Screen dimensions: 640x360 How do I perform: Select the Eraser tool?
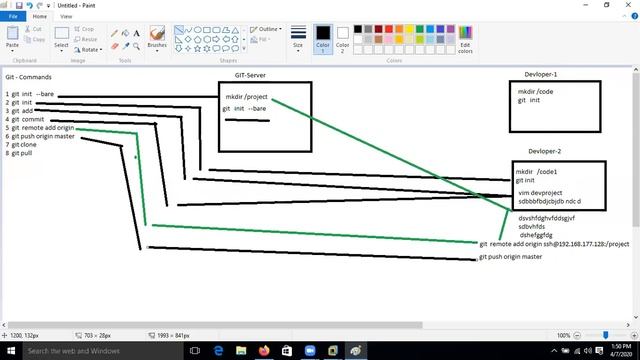pyautogui.click(x=114, y=47)
